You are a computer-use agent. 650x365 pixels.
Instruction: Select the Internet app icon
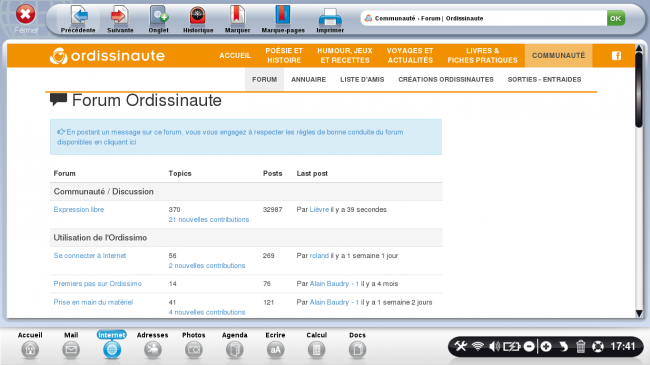coord(112,345)
